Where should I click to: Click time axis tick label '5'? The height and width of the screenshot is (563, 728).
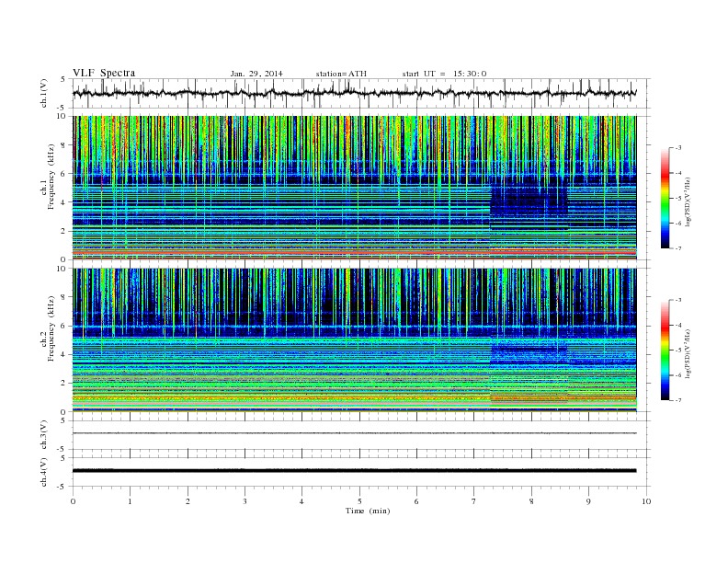tap(359, 501)
